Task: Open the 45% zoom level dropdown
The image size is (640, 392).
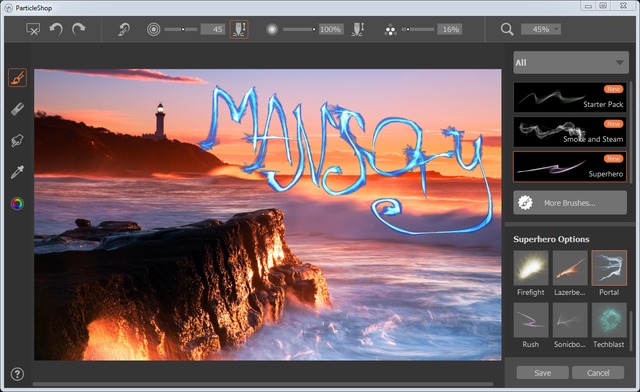Action: pyautogui.click(x=541, y=29)
